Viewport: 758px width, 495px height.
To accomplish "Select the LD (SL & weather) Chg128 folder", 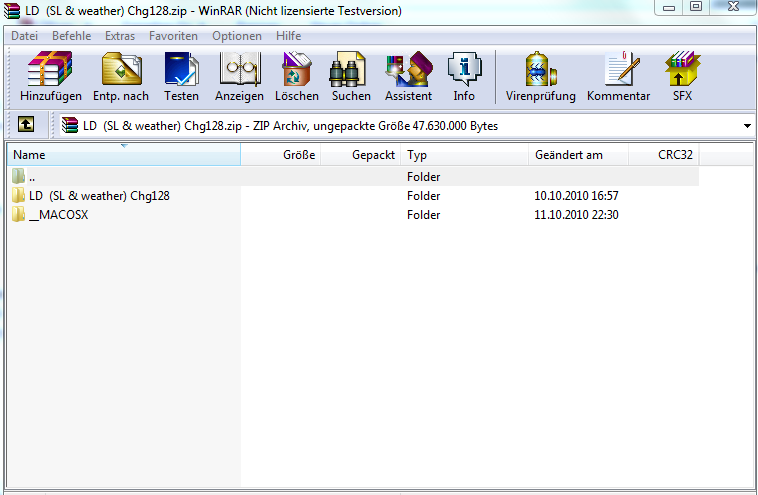I will pos(99,196).
